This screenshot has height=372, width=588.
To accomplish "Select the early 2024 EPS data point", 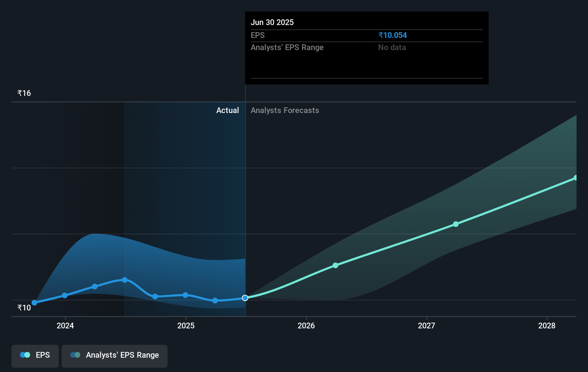I will 65,295.
